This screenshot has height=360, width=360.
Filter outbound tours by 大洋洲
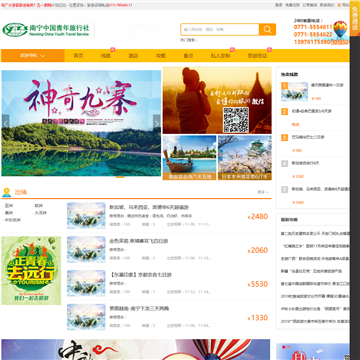pos(41,213)
